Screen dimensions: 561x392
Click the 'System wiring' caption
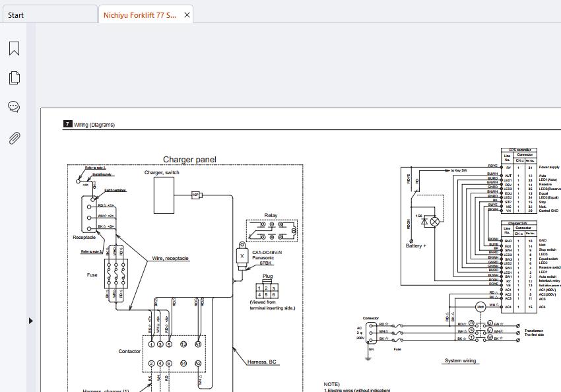coord(460,360)
